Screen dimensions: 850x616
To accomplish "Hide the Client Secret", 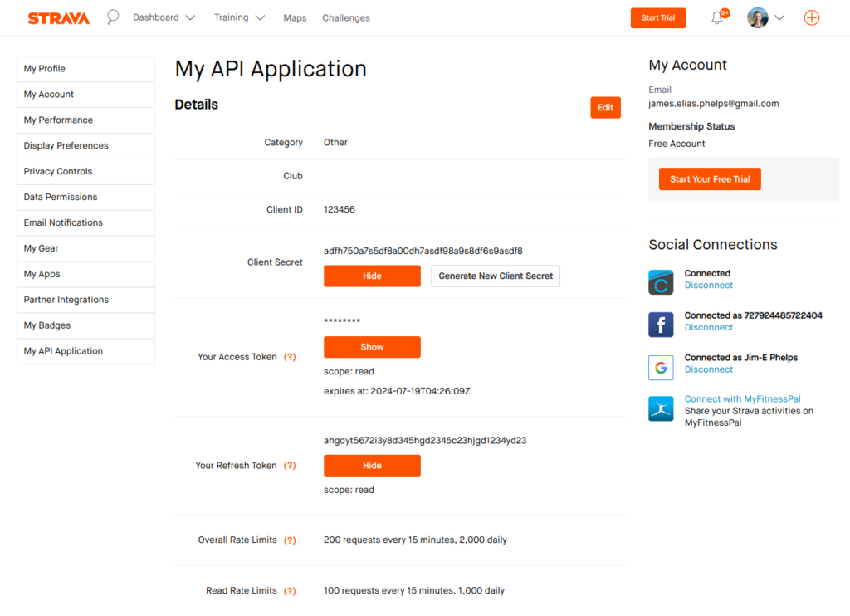I will pos(372,276).
